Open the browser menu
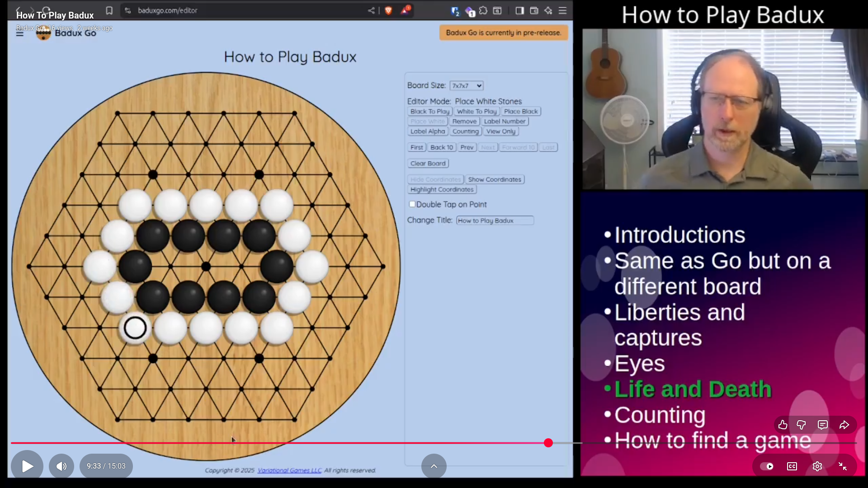Screen dimensions: 868x488 (562, 10)
